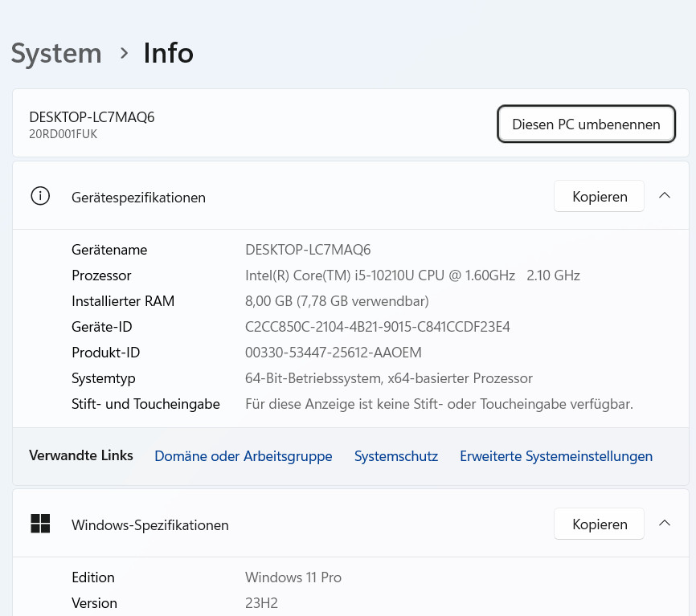696x616 pixels.
Task: Click the Windows 11 Pro edition value
Action: (x=293, y=577)
